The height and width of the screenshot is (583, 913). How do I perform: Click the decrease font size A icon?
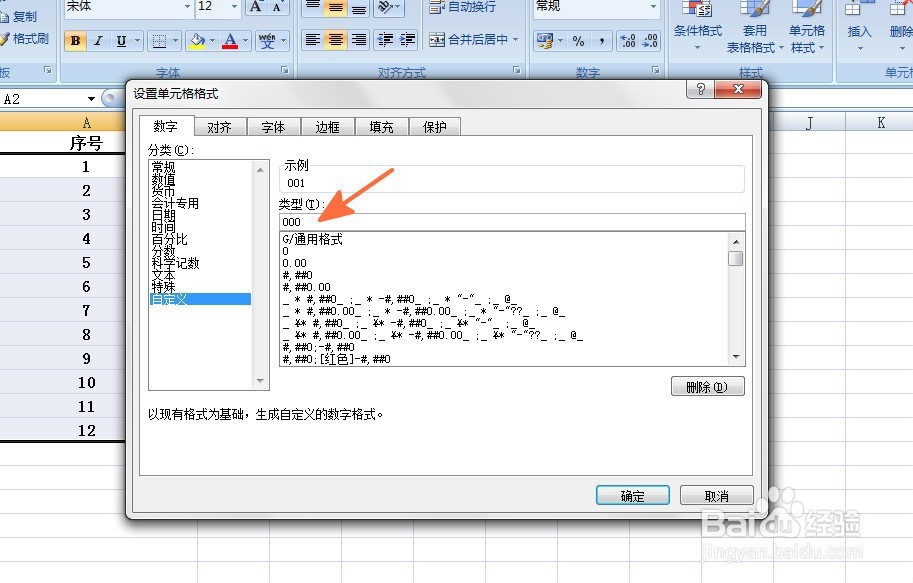point(277,7)
